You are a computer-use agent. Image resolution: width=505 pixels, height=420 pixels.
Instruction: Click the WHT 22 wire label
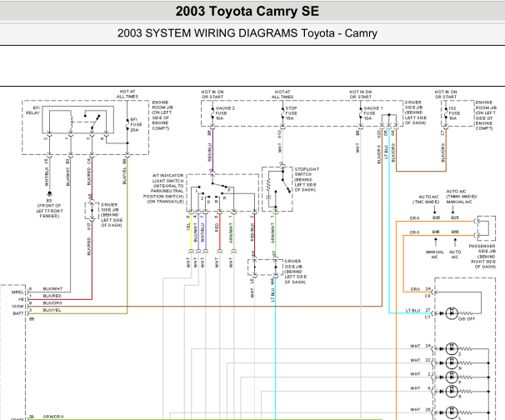pyautogui.click(x=415, y=360)
